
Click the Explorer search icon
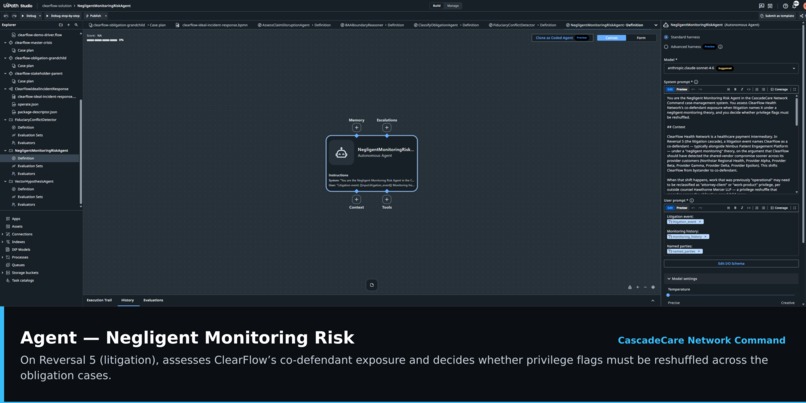(76, 25)
